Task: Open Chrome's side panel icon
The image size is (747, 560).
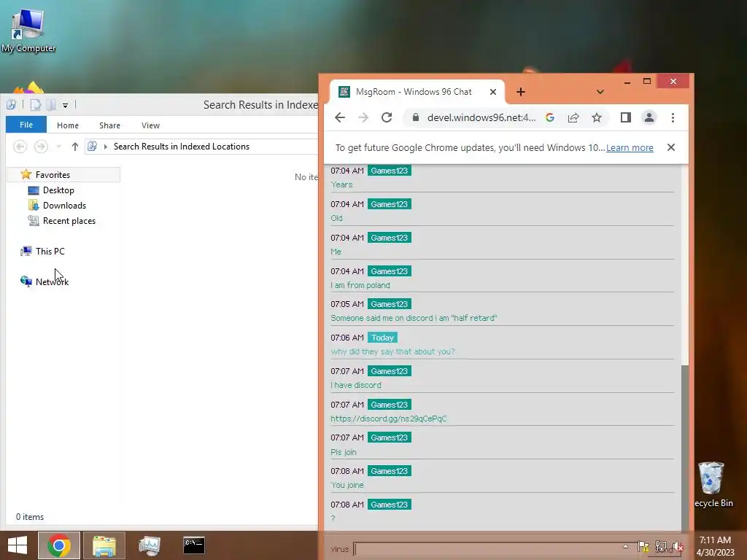Action: click(x=625, y=117)
